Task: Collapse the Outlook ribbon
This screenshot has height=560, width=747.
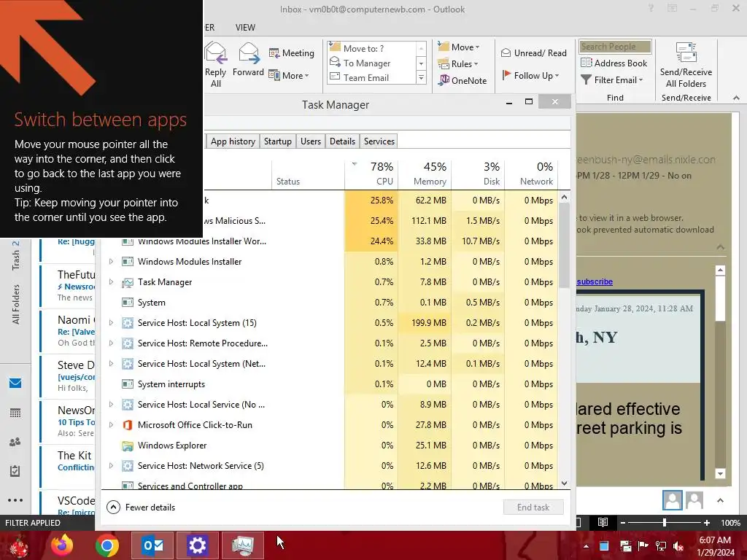Action: click(x=736, y=98)
